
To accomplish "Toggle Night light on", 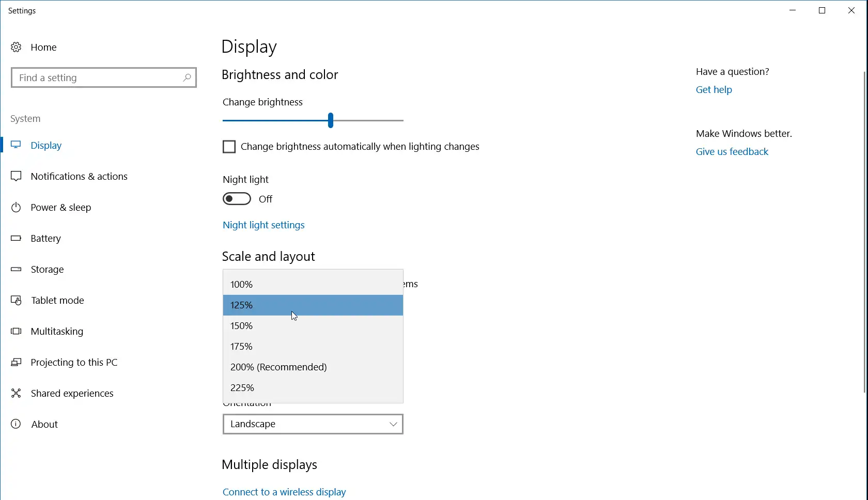I will 237,198.
